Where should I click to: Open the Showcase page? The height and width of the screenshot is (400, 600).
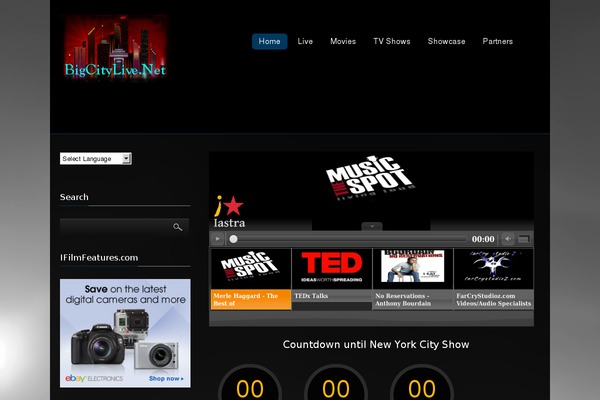pyautogui.click(x=446, y=41)
